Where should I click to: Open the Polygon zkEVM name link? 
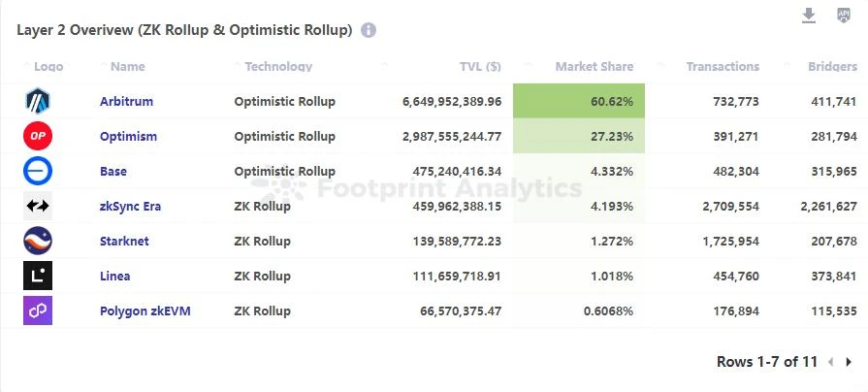coord(145,310)
